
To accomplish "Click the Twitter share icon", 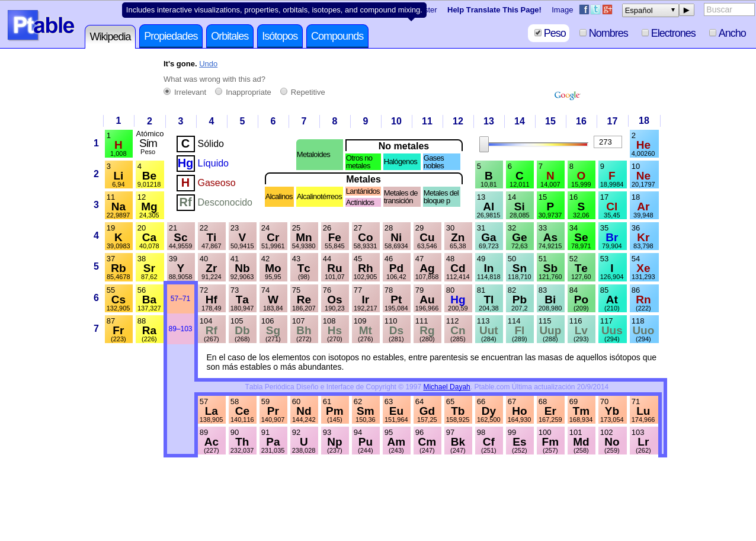I will click(x=595, y=9).
